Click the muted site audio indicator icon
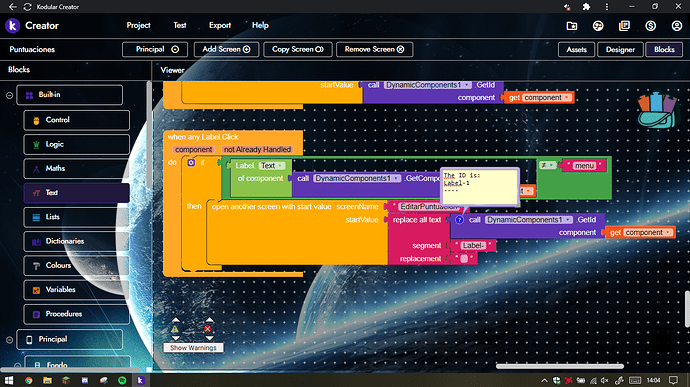Image resolution: width=690 pixels, height=387 pixels. (567, 7)
